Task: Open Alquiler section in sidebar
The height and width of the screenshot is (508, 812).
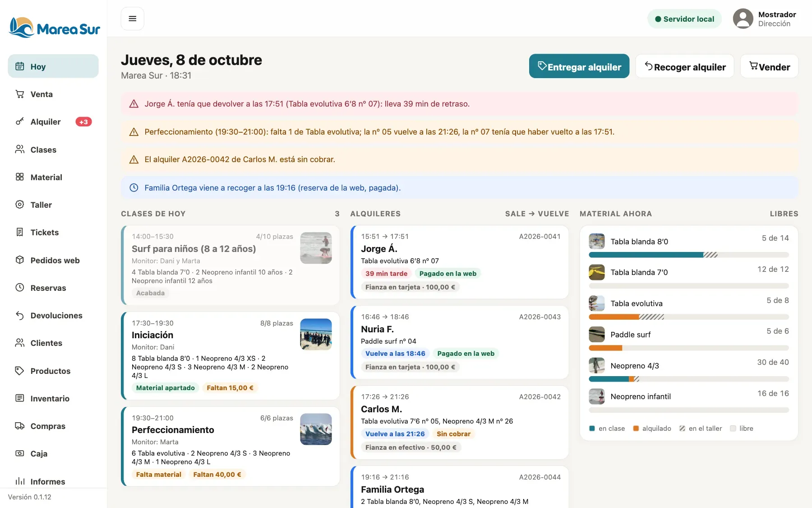Action: (x=53, y=122)
